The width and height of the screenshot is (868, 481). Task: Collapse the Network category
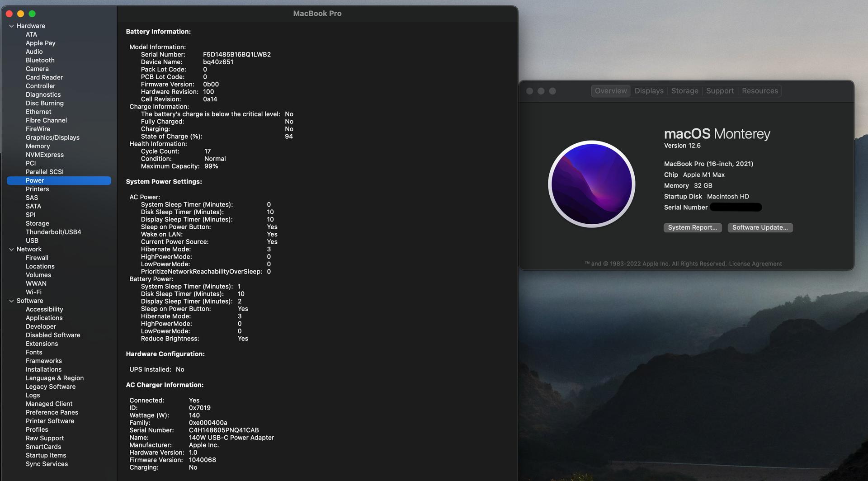(x=11, y=250)
